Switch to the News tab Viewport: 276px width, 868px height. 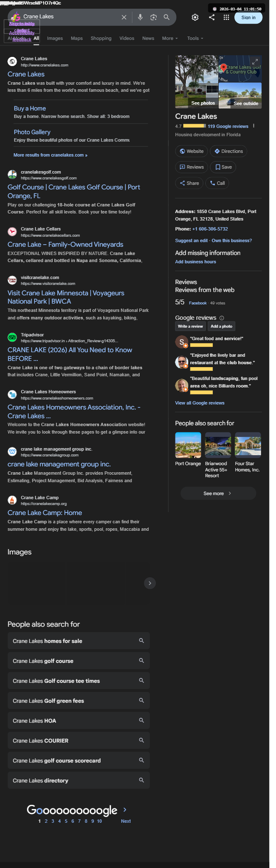tap(148, 38)
